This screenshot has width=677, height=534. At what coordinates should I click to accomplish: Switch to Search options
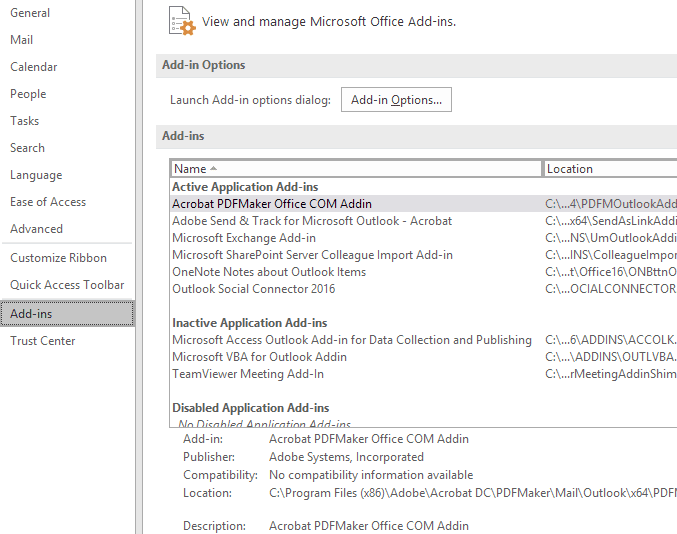27,148
